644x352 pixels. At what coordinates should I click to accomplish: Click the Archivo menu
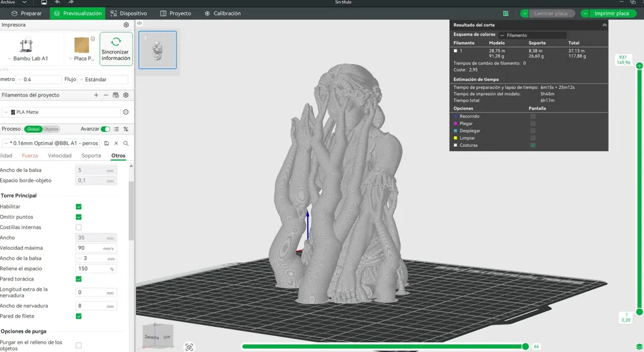click(x=8, y=2)
